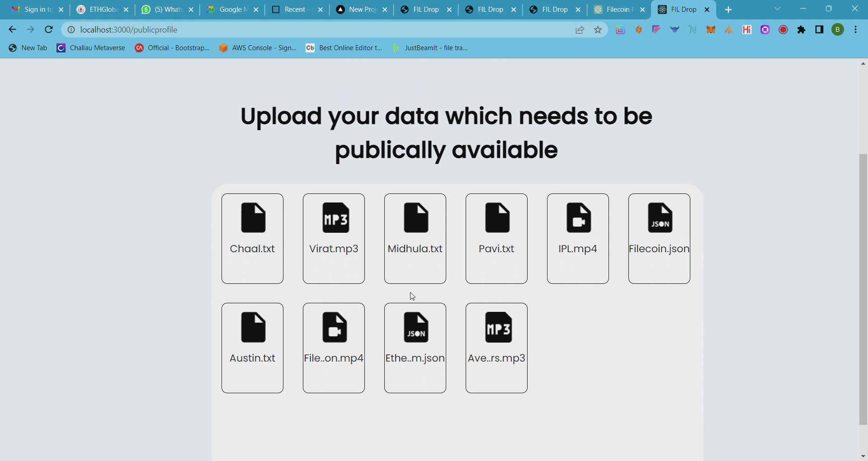868x461 pixels.
Task: Click the Ave..rs.mp3 audio icon
Action: click(x=498, y=327)
